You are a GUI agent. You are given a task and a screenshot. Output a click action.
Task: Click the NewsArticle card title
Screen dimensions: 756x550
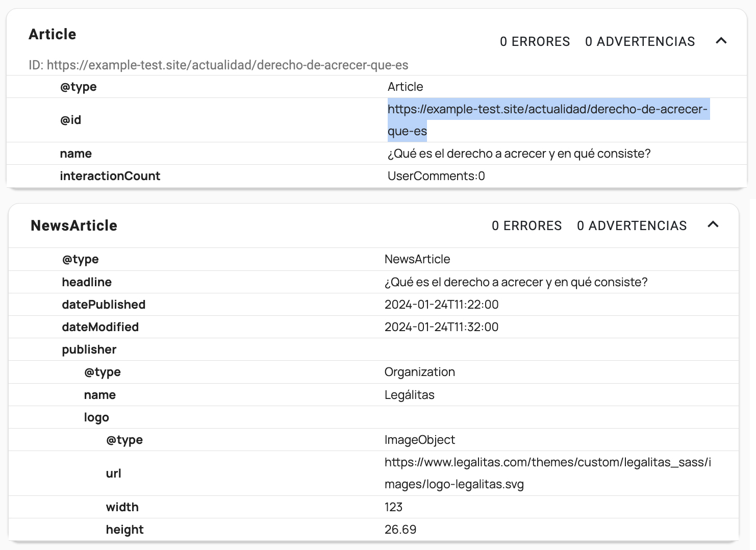point(74,226)
